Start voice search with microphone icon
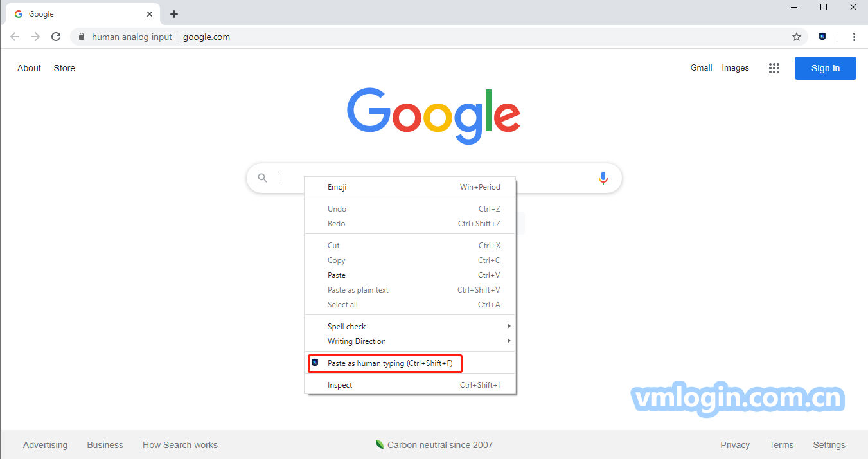 click(603, 178)
